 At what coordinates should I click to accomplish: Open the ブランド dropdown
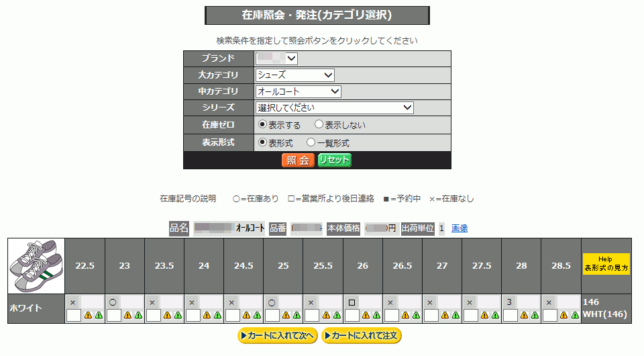276,59
